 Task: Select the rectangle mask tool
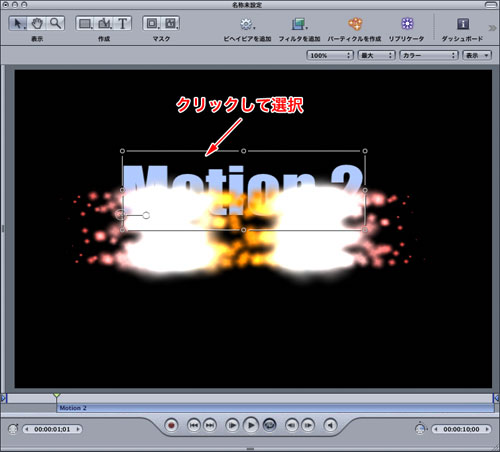[152, 23]
